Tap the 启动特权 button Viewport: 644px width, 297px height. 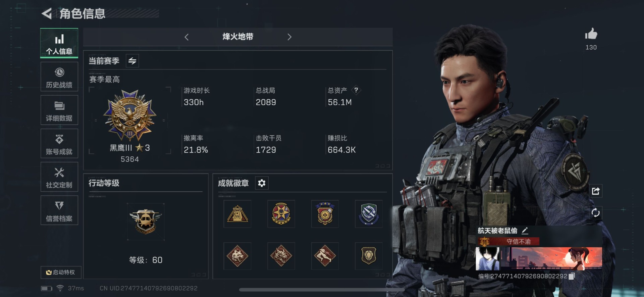click(61, 272)
